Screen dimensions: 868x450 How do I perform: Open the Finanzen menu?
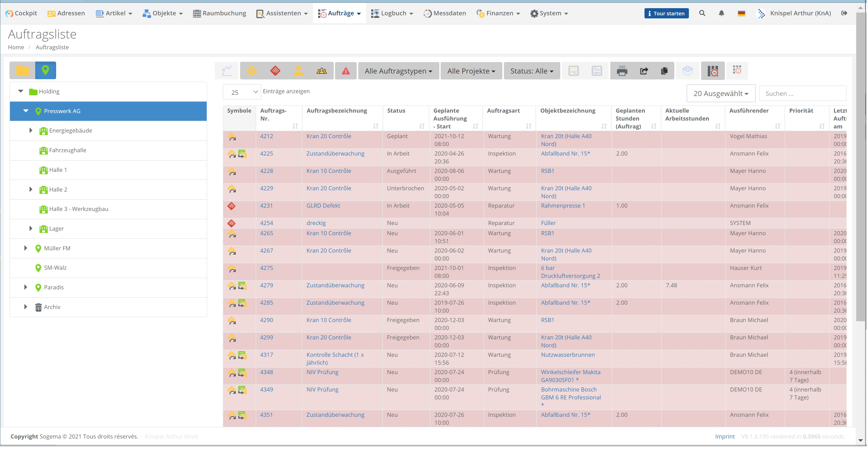(498, 13)
